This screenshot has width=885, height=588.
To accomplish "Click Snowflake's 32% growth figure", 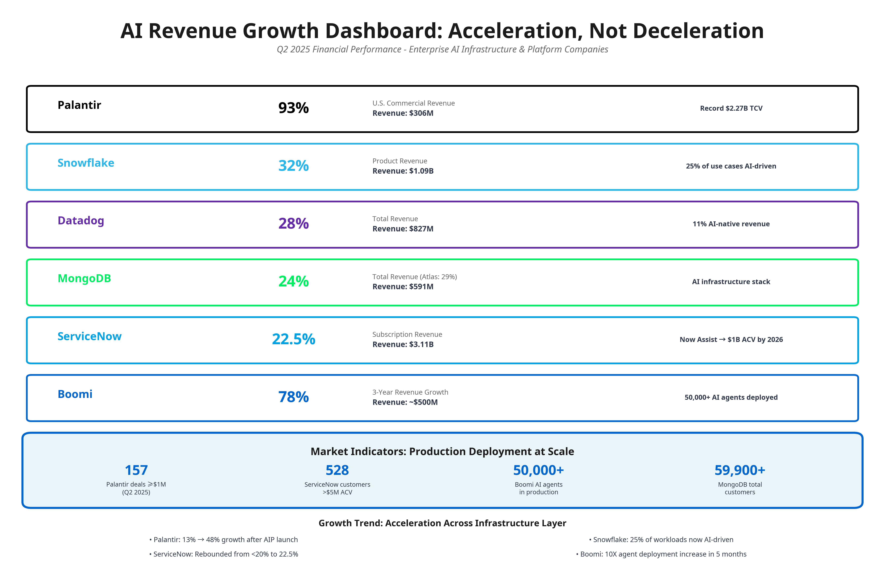I will pos(293,166).
